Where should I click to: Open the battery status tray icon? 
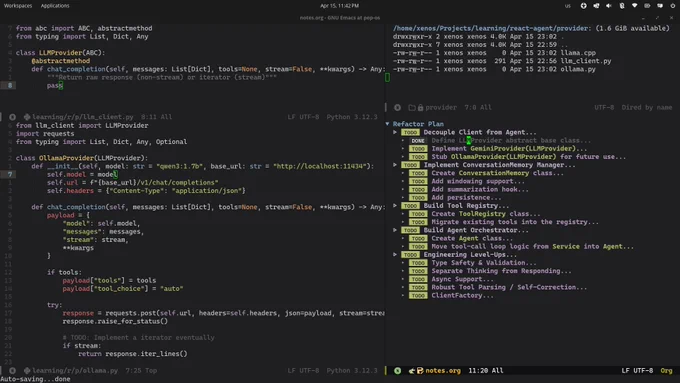coord(647,6)
